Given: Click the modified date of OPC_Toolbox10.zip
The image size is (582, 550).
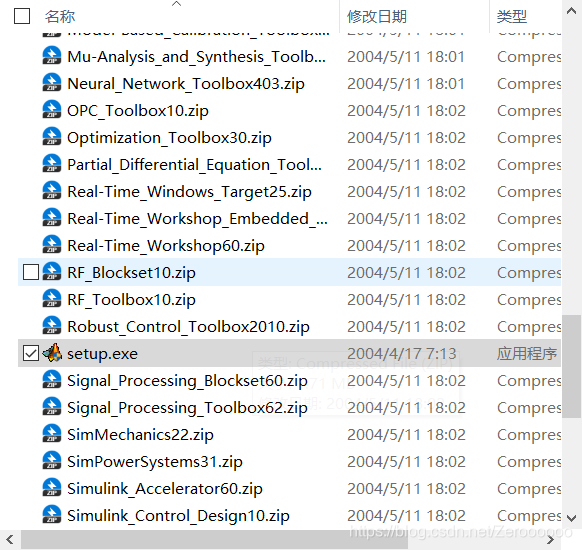Looking at the screenshot, I should (406, 111).
